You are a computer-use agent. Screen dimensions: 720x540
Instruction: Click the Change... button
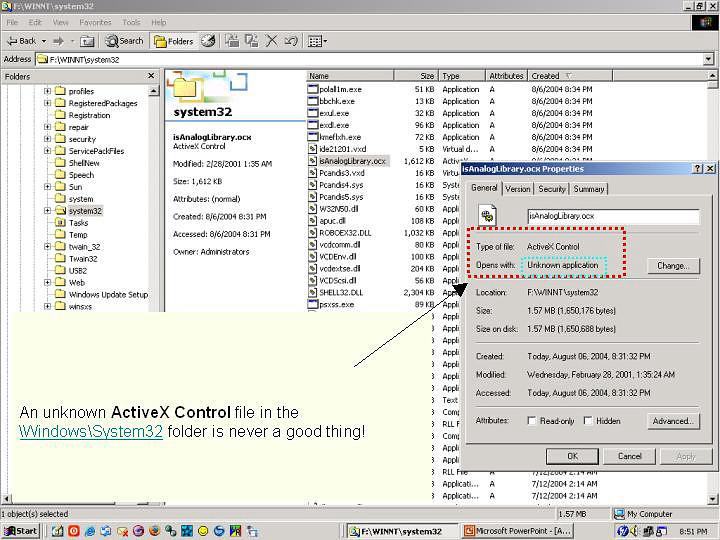pyautogui.click(x=673, y=266)
